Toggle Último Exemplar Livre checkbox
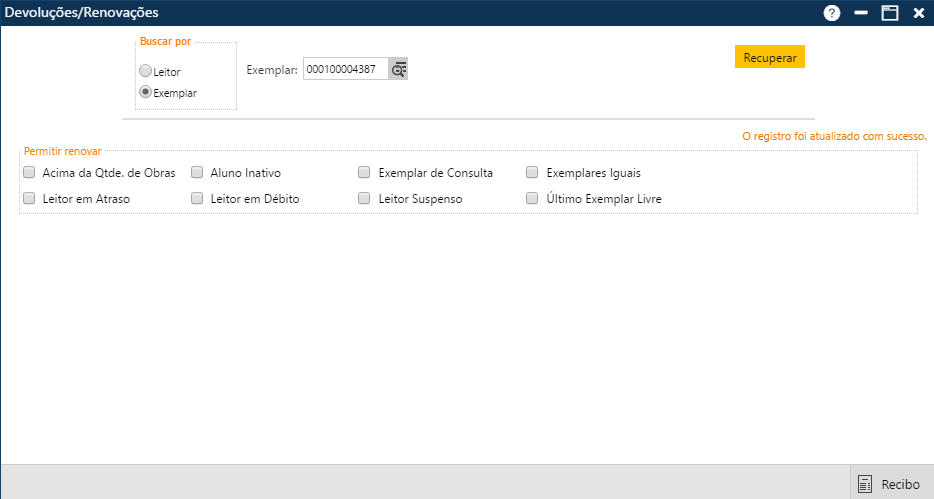934x499 pixels. [533, 198]
